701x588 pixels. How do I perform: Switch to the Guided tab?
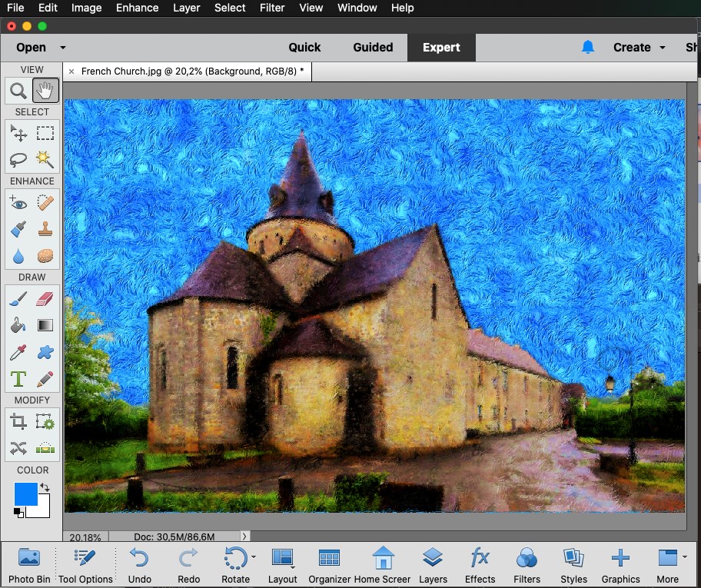373,48
